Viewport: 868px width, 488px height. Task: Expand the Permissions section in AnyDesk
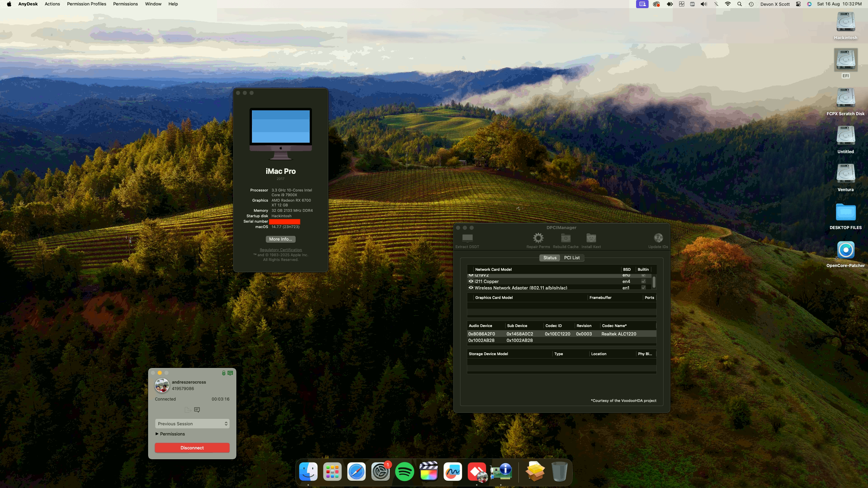coord(172,434)
